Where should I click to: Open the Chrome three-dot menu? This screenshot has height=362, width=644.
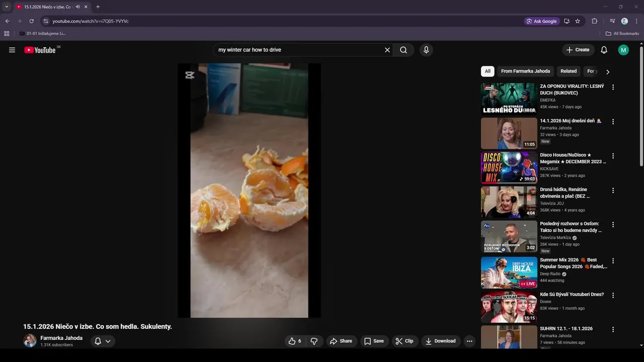(637, 21)
